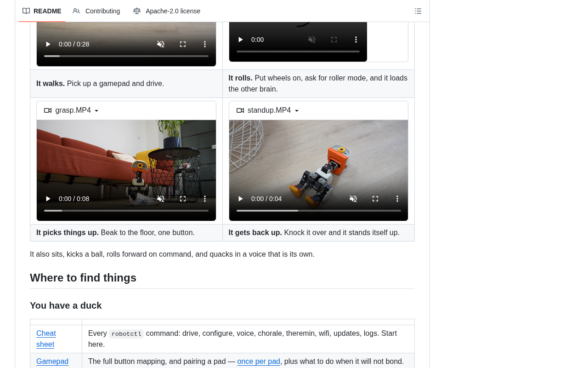Click the 'It picks things up.' caption
The height and width of the screenshot is (368, 588).
click(68, 233)
